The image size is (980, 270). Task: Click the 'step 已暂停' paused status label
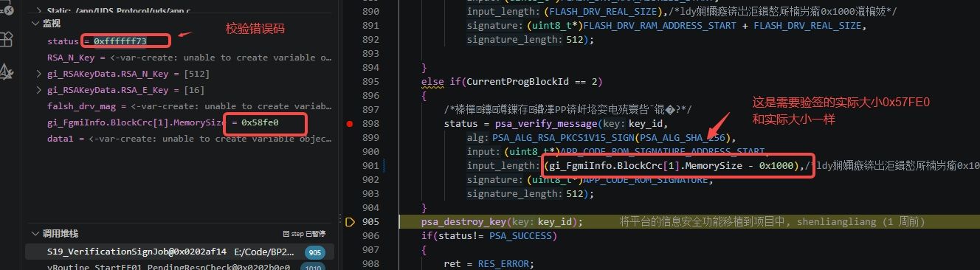(305, 234)
